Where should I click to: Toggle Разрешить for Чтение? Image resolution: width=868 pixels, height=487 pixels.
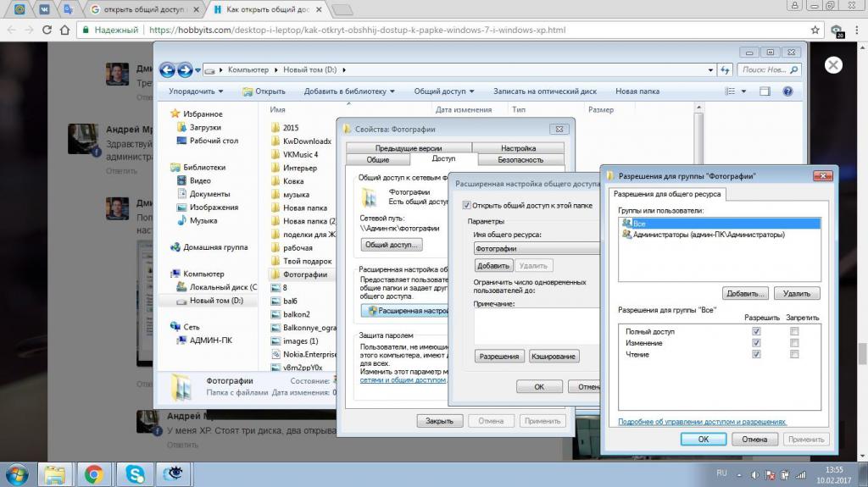coord(756,354)
